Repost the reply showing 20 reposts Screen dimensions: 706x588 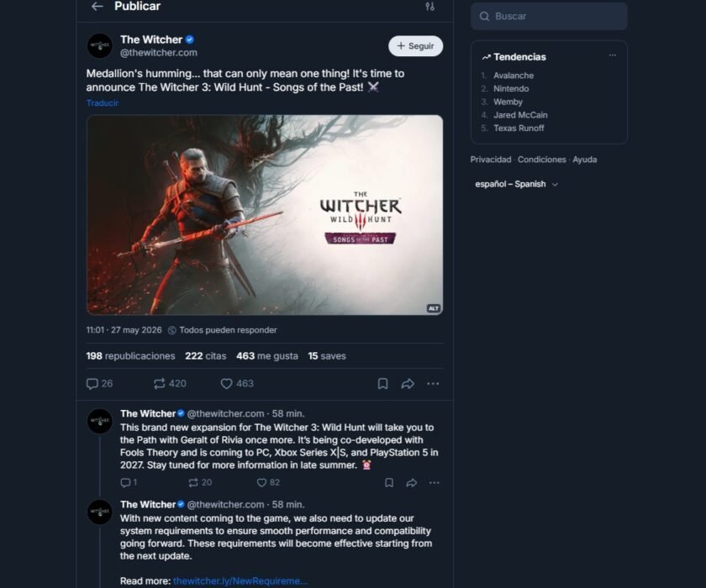pyautogui.click(x=200, y=483)
